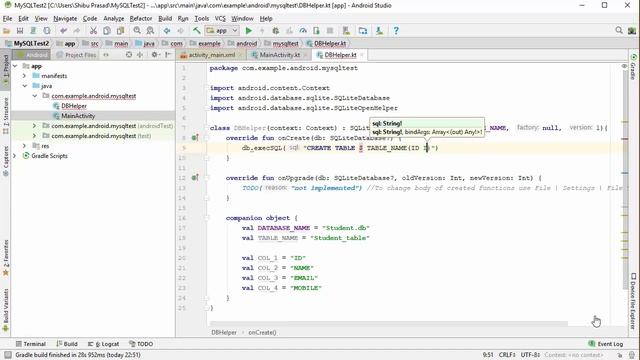
Task: Open the Logcat tool window
Action: [104, 344]
